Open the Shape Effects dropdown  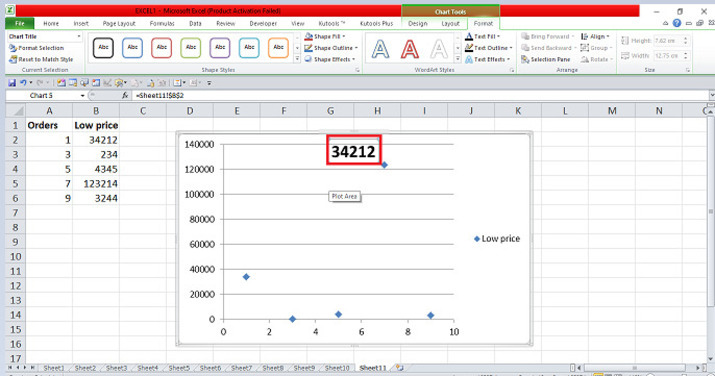click(330, 59)
